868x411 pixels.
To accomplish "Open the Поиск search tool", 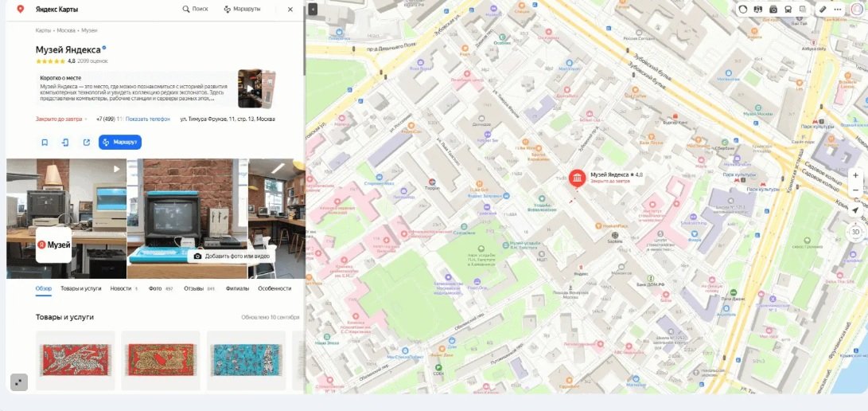I will 196,9.
